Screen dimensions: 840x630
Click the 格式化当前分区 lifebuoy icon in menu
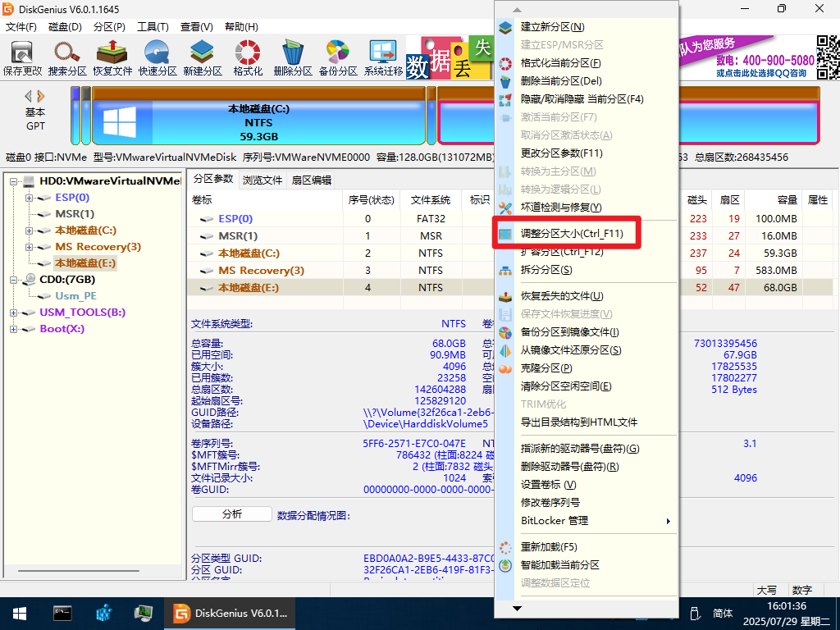click(505, 63)
